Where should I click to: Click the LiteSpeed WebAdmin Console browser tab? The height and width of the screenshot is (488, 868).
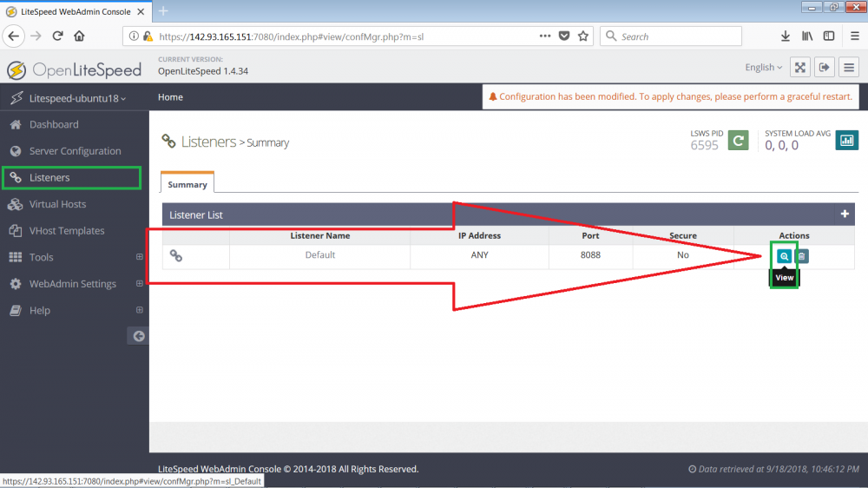click(76, 11)
